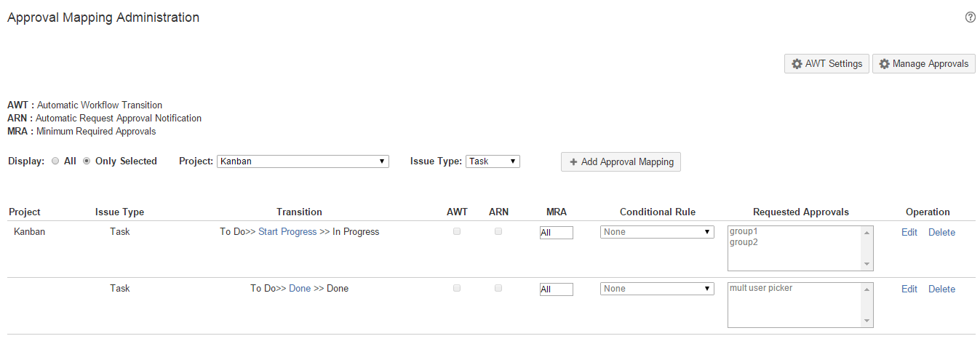Click MRA field in Start Progress row
This screenshot has width=980, height=360.
556,233
